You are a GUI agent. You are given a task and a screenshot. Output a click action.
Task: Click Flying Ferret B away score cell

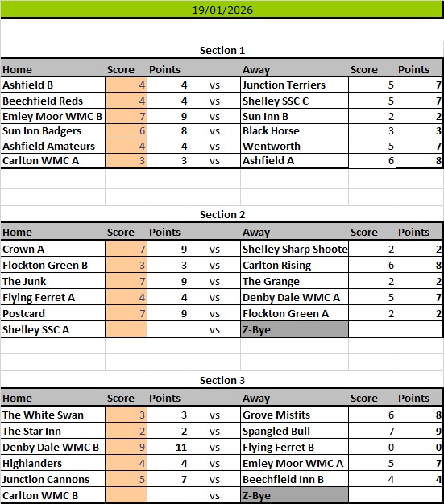(x=372, y=447)
